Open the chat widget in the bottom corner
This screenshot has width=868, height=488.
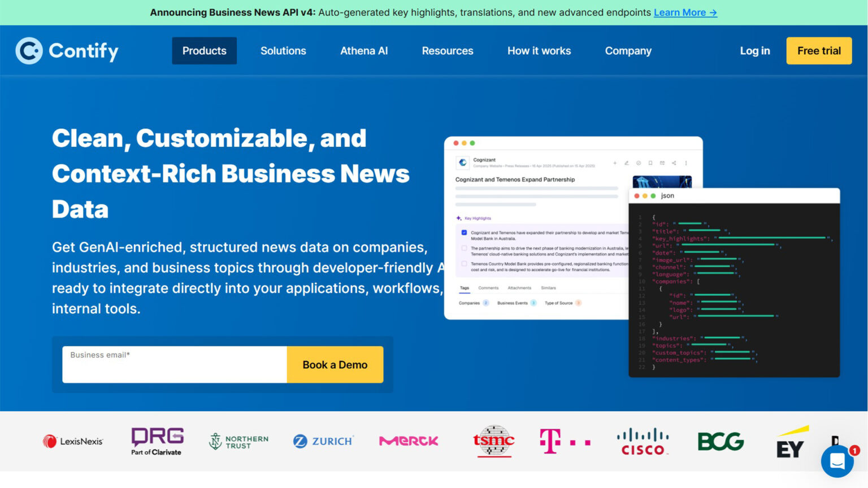tap(837, 461)
